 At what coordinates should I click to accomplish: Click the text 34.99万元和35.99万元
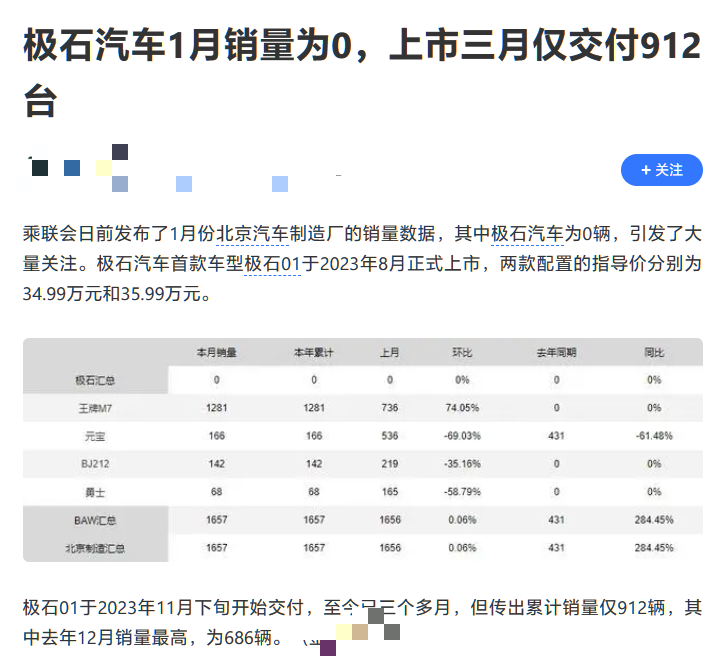[112, 294]
